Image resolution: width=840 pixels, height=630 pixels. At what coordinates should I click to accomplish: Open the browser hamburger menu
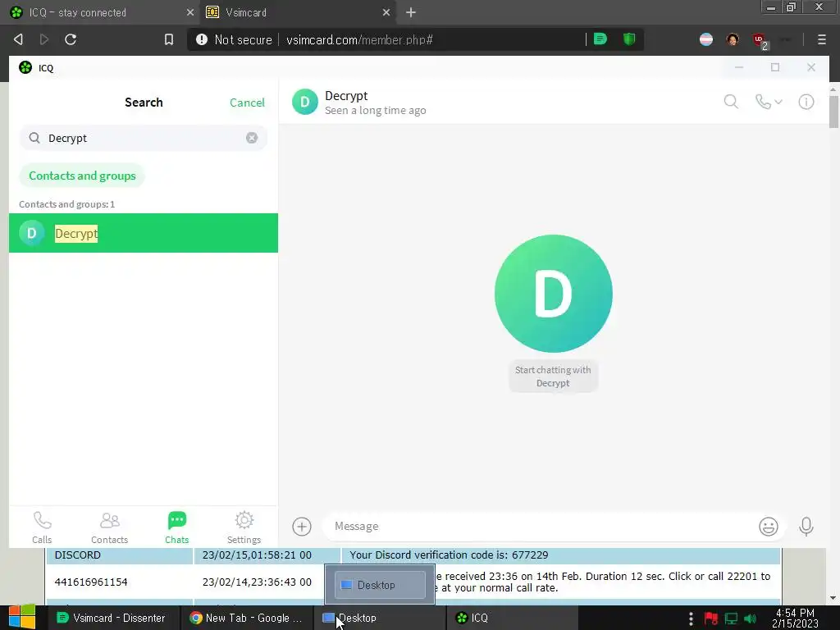pos(822,39)
